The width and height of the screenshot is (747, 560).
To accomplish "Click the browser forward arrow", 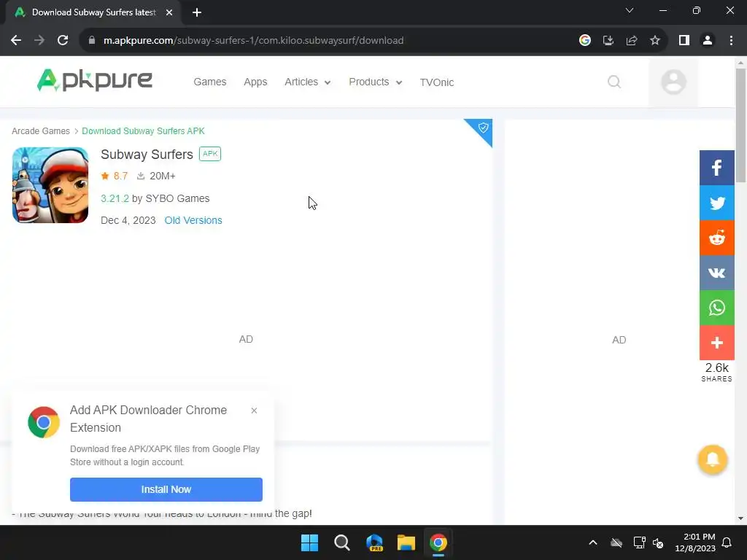I will point(39,41).
